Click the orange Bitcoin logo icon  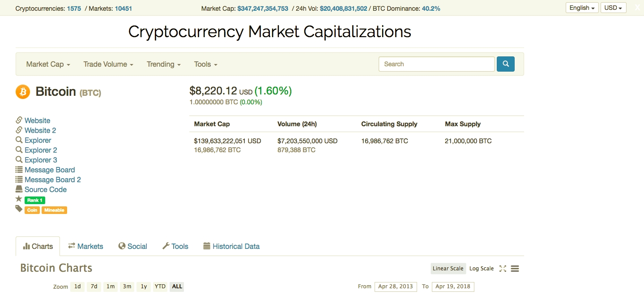(x=23, y=92)
